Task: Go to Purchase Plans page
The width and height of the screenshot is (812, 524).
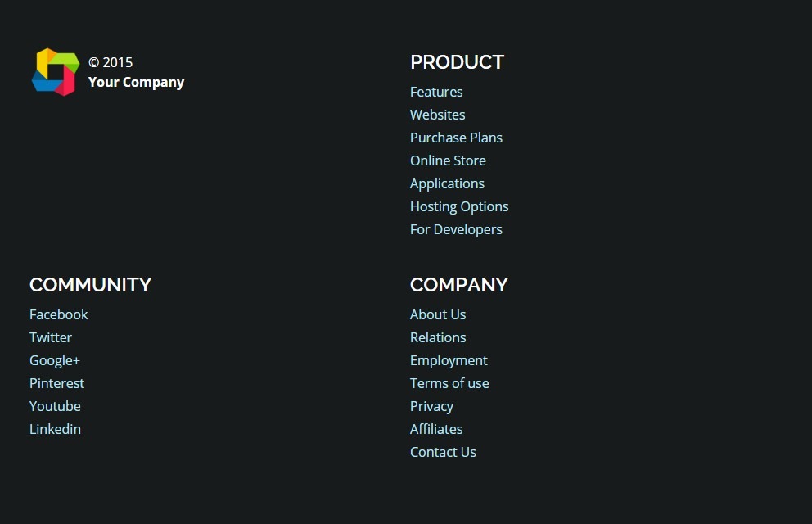Action: pyautogui.click(x=456, y=138)
